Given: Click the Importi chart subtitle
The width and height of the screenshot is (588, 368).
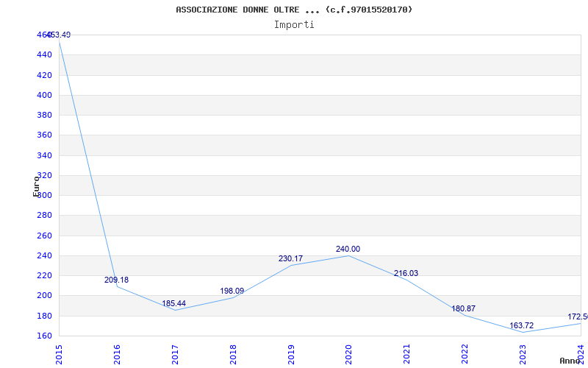Looking at the screenshot, I should pyautogui.click(x=294, y=25).
